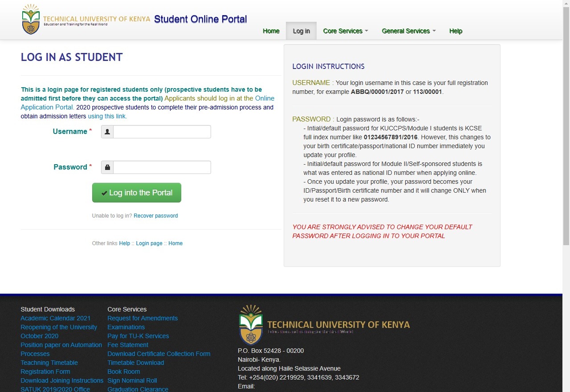Open the Teaching Timetable link
The height and width of the screenshot is (392, 570).
click(49, 363)
